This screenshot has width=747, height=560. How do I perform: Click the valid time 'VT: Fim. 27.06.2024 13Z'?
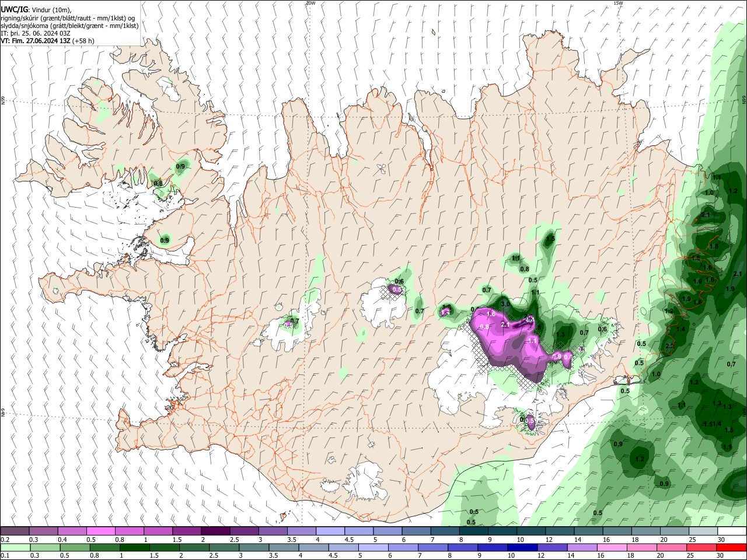[36, 41]
